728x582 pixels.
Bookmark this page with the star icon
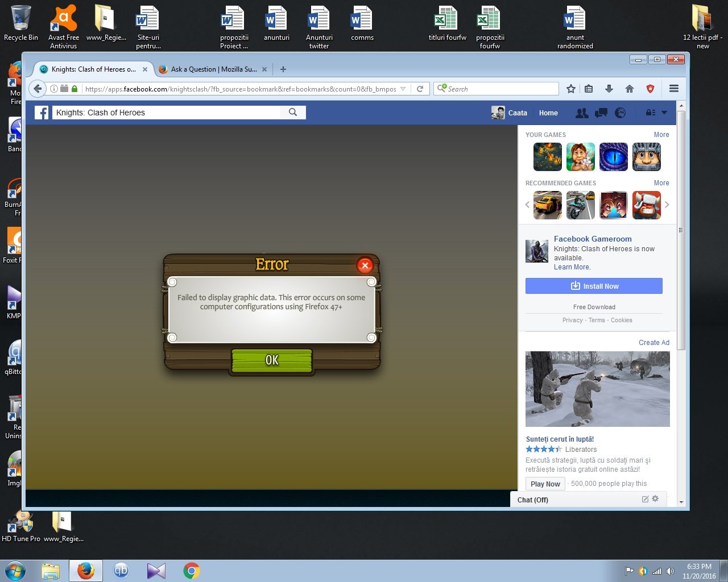(x=571, y=89)
